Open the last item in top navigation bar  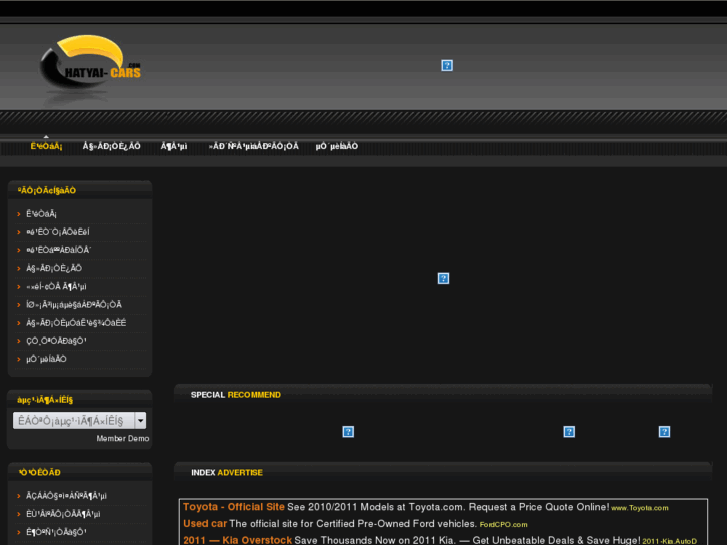tap(337, 146)
